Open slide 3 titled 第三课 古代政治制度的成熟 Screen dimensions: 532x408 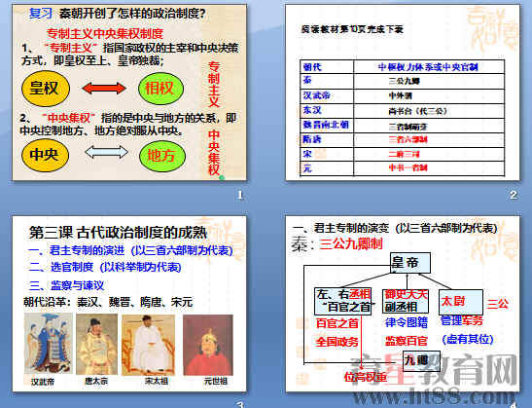tap(129, 304)
